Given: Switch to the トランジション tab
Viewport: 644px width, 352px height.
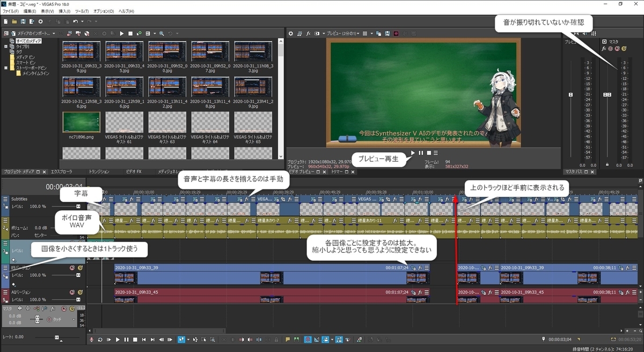Looking at the screenshot, I should pyautogui.click(x=99, y=172).
